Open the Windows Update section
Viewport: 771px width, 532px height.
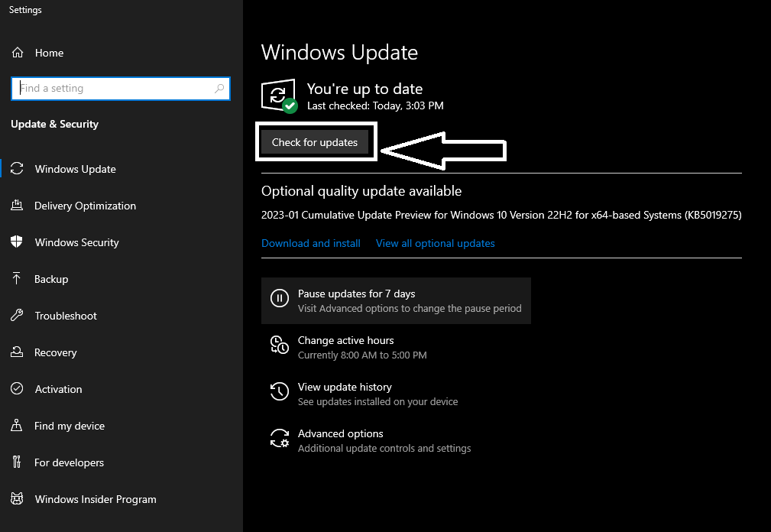(75, 169)
